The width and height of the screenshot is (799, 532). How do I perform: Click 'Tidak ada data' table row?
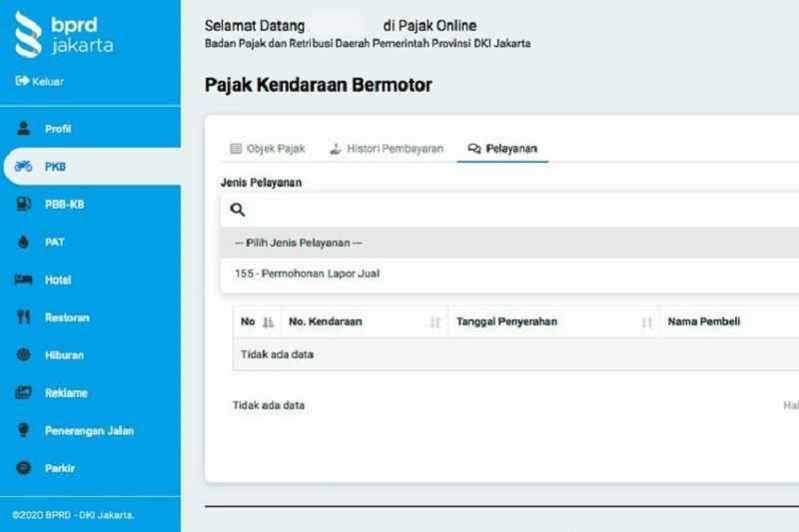pos(515,354)
